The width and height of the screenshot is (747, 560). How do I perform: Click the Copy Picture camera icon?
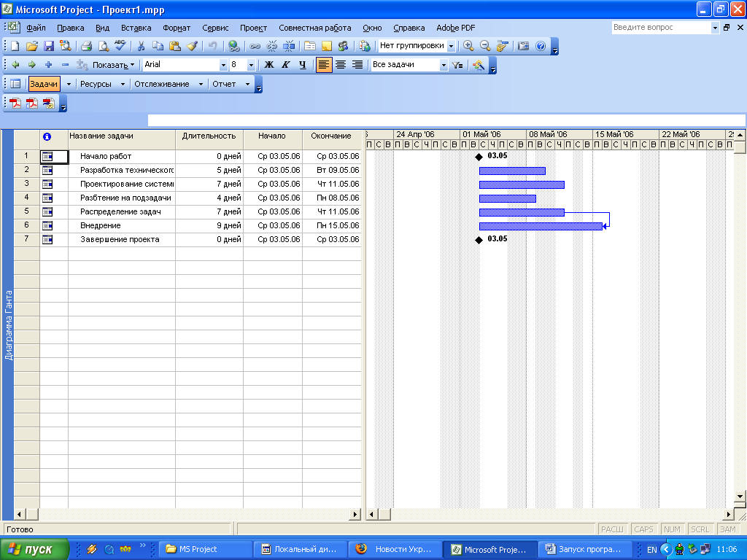coord(523,46)
